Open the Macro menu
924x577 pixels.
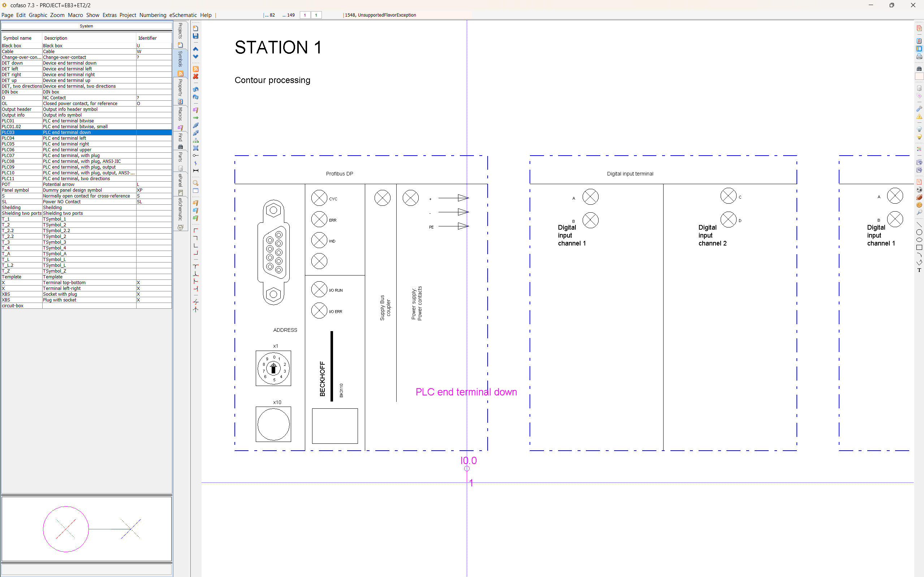75,15
